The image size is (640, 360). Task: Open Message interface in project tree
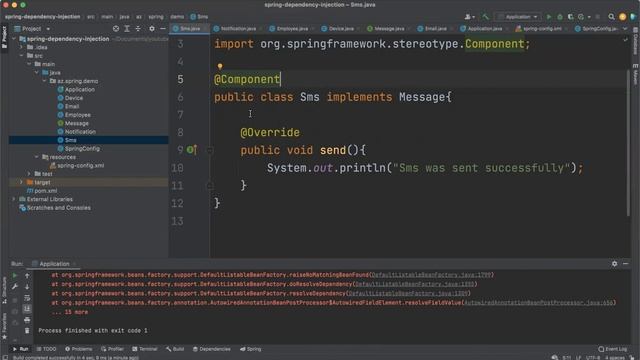[x=73, y=123]
